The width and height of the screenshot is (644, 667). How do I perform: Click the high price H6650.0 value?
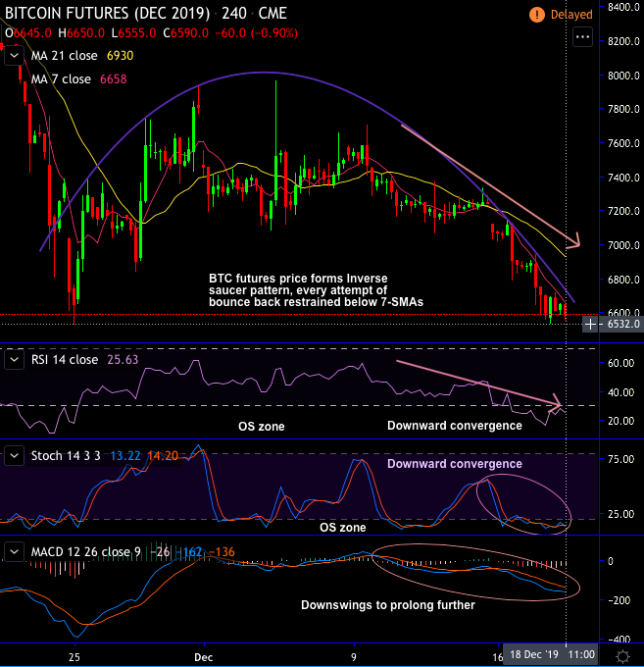click(x=81, y=33)
